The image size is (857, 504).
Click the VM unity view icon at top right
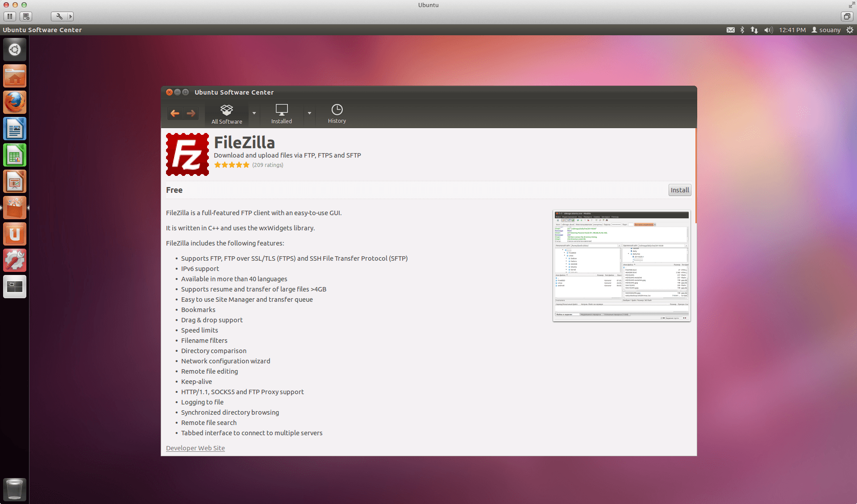(x=847, y=17)
